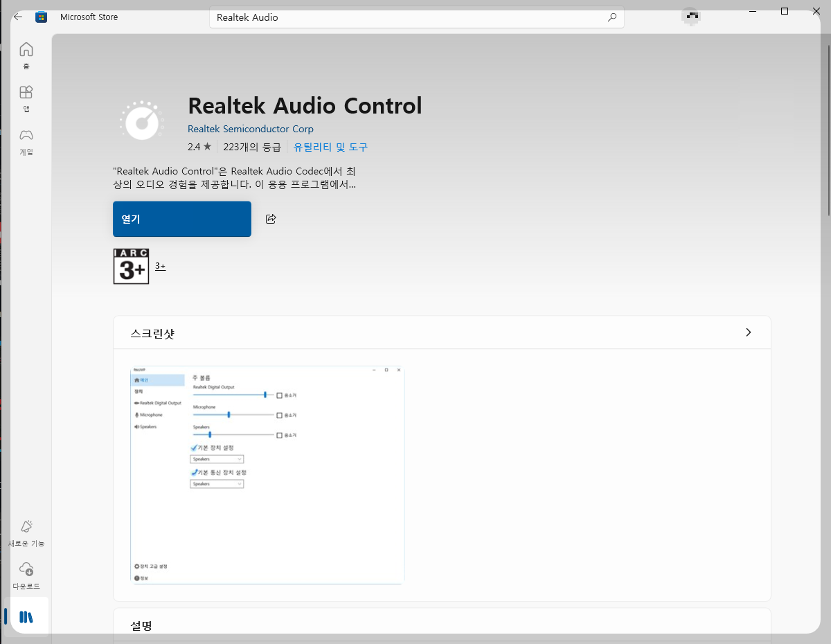831x644 pixels.
Task: Go back using the back arrow
Action: click(18, 17)
